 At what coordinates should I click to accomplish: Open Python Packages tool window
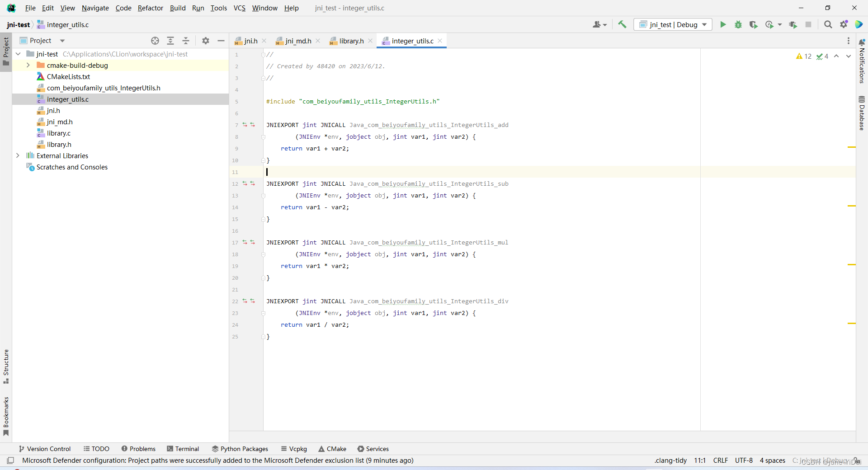tap(240, 449)
